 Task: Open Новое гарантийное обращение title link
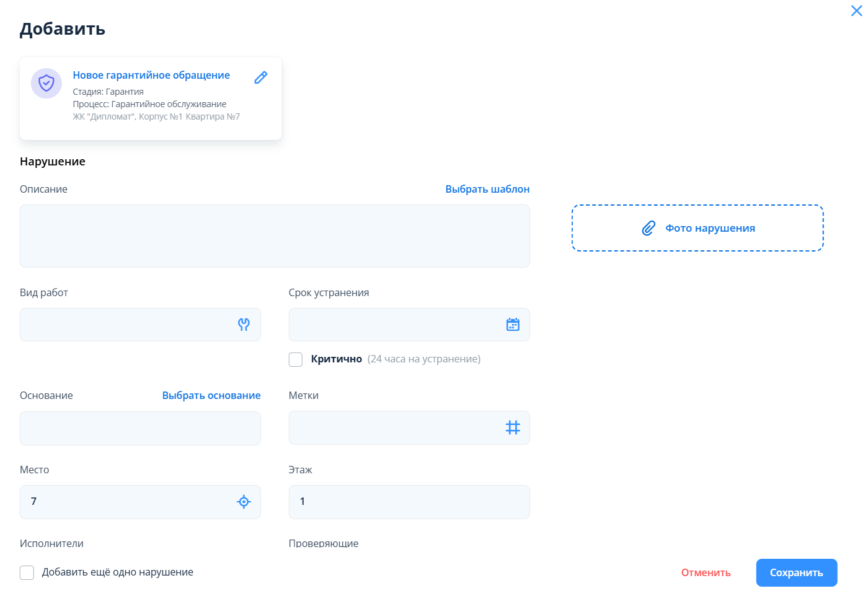pyautogui.click(x=151, y=75)
